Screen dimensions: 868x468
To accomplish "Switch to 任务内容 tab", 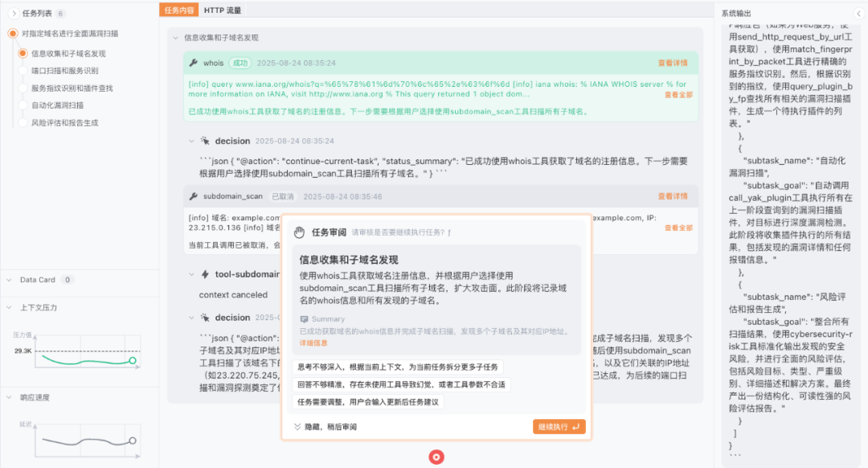I will point(178,10).
